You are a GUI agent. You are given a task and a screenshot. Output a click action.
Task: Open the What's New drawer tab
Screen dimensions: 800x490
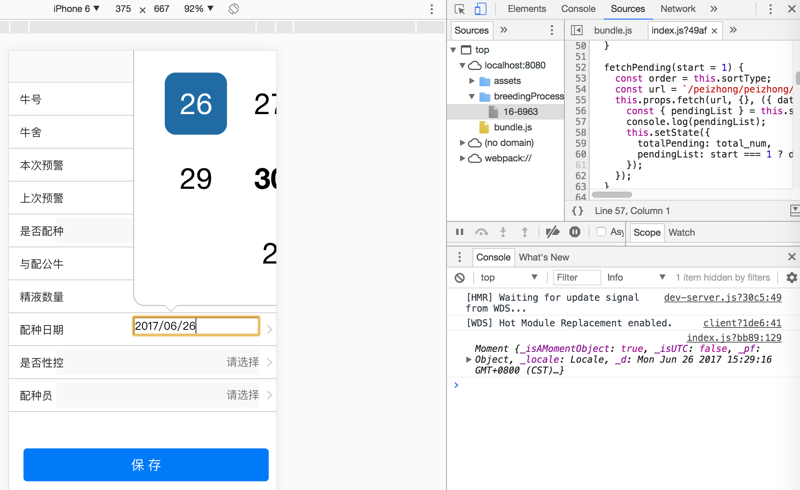pyautogui.click(x=544, y=257)
